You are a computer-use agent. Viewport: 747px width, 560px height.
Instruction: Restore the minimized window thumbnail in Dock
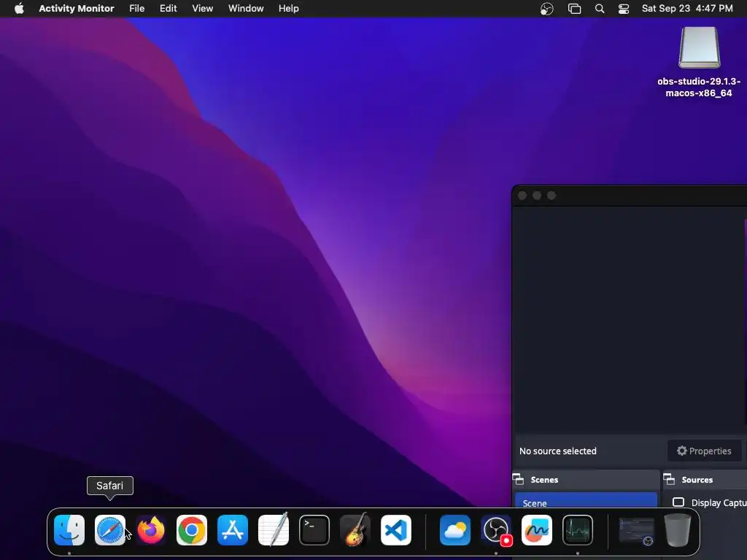point(636,532)
